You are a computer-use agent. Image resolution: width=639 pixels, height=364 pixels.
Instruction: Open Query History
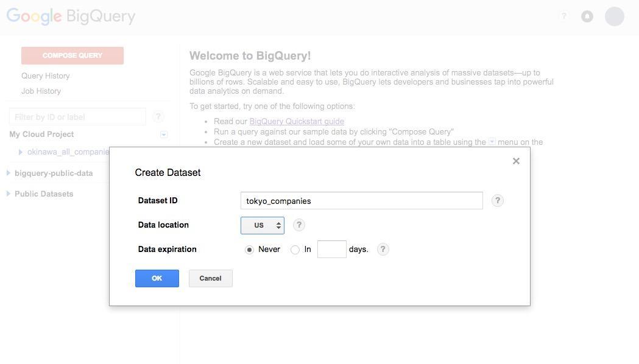pyautogui.click(x=46, y=75)
